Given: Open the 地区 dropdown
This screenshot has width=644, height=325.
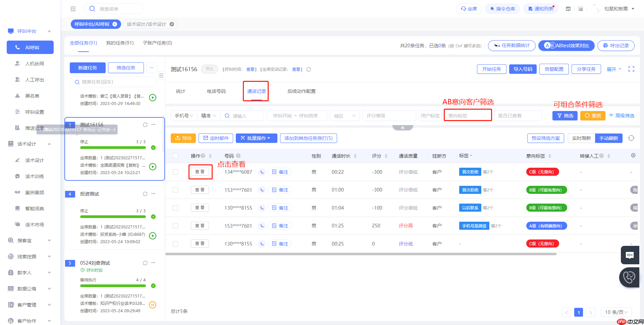Looking at the screenshot, I should 345,116.
